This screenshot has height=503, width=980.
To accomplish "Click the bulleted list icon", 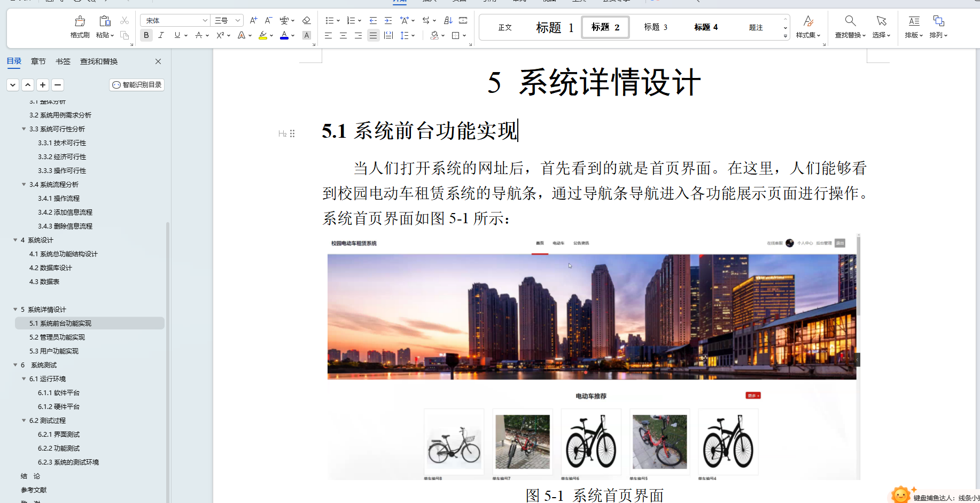I will coord(330,20).
